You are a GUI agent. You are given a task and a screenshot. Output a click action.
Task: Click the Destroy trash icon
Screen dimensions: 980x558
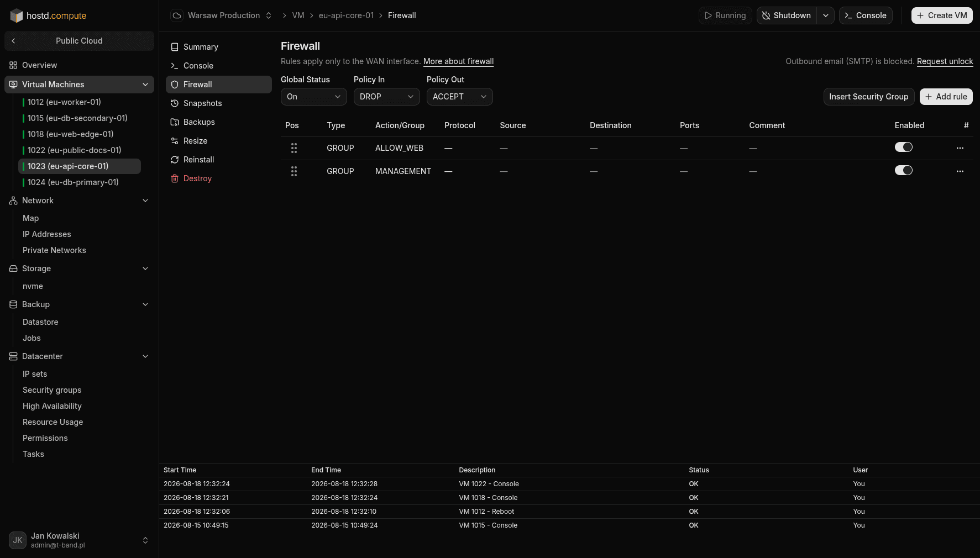(175, 178)
